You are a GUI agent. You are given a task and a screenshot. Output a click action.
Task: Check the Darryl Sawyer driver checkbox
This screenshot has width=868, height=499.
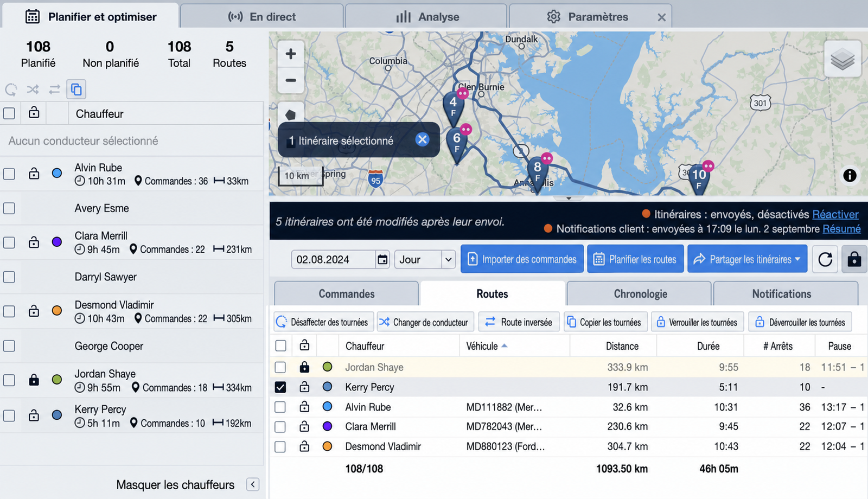pos(9,277)
